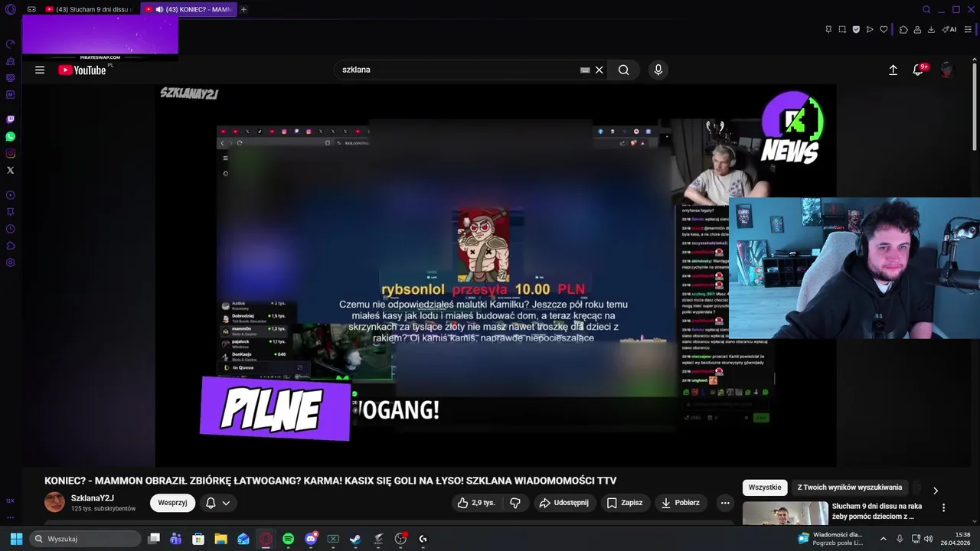Open the downloads icon in browser toolbar
The image size is (980, 551).
931,29
